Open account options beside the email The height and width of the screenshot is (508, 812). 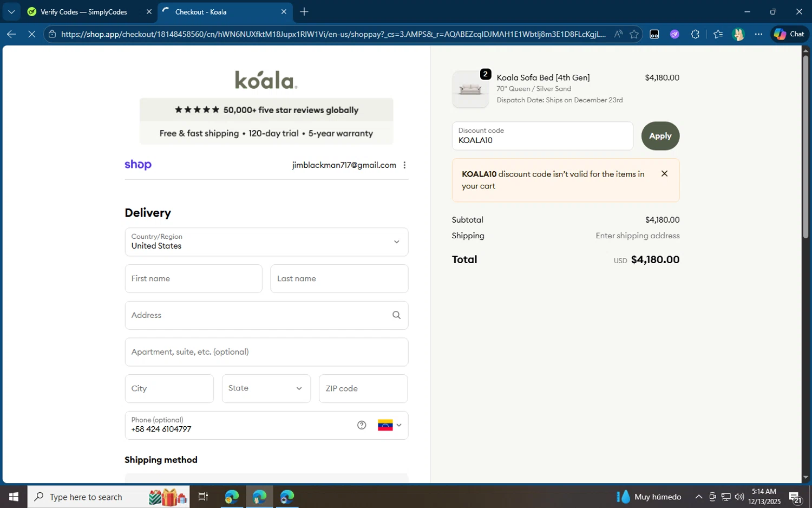(x=404, y=165)
